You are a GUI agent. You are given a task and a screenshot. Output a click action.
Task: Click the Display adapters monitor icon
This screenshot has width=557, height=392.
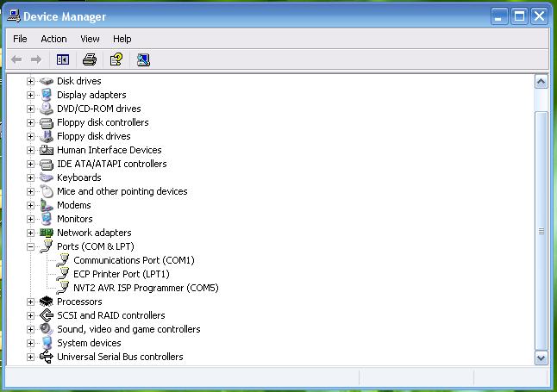pos(47,95)
